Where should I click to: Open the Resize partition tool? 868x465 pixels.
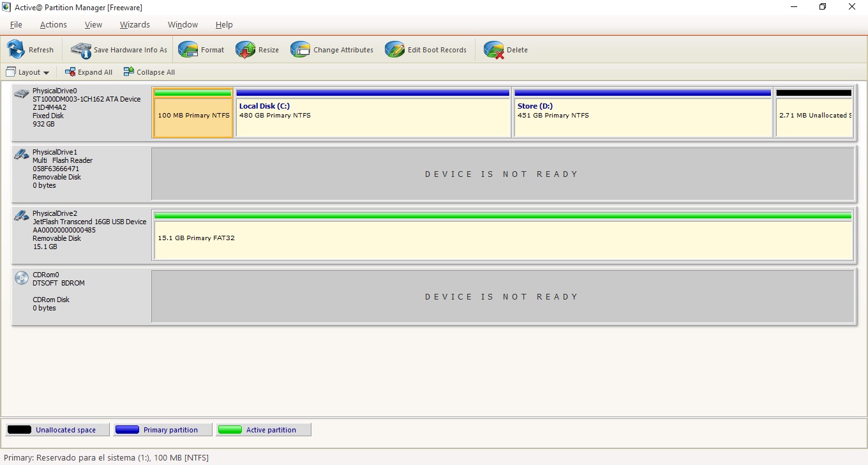[x=246, y=49]
